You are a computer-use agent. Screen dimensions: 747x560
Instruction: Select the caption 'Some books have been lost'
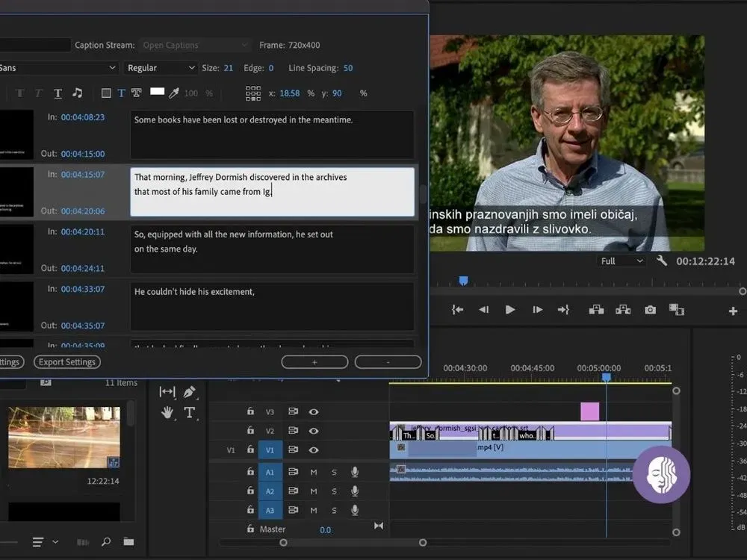(272, 134)
